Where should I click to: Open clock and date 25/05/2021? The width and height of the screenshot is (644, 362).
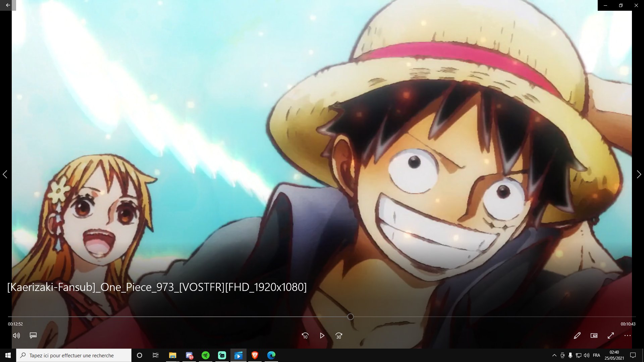pos(614,355)
